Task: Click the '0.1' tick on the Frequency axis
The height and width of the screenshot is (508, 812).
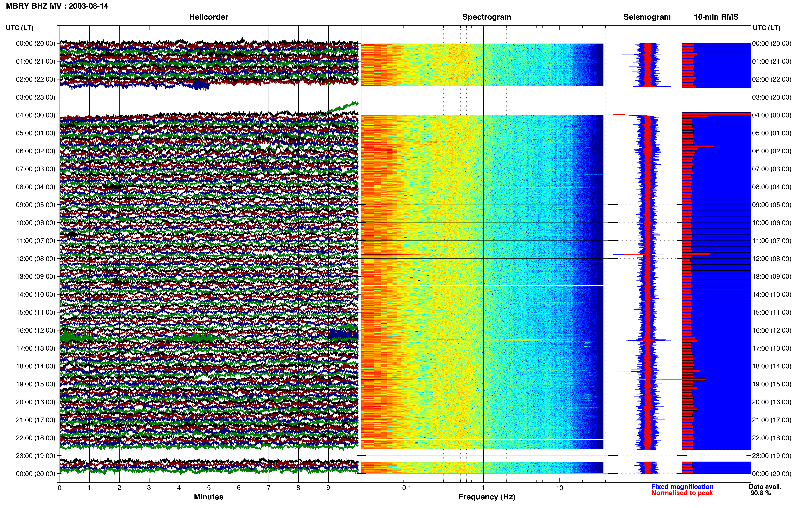Action: (x=407, y=488)
